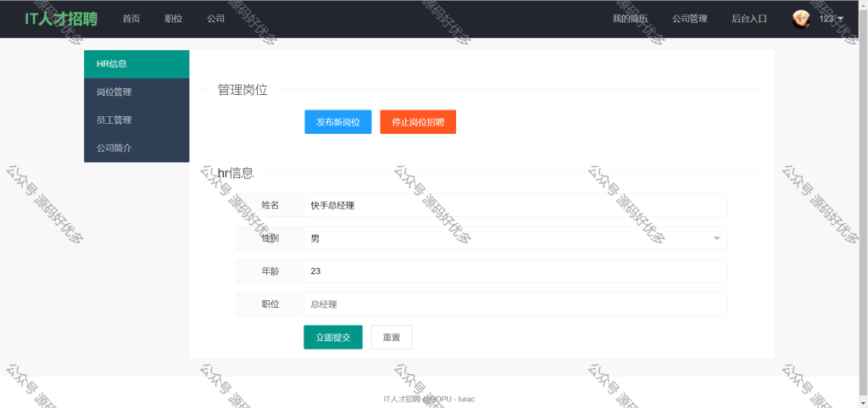Select HR信息 in the sidebar
This screenshot has width=868, height=408.
pos(136,64)
